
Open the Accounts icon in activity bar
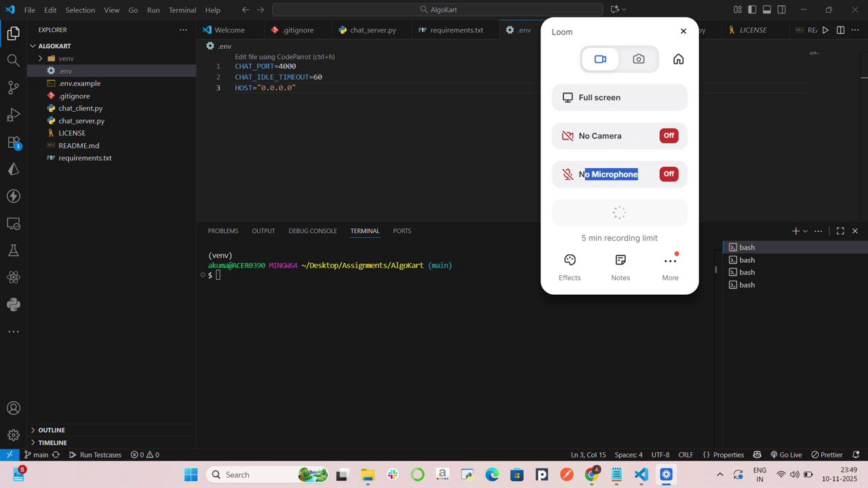[13, 409]
